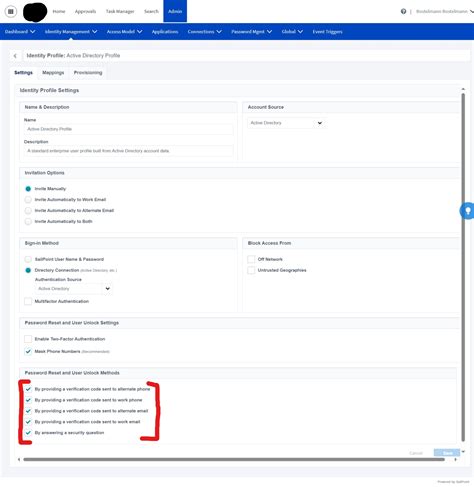
Task: Open the app grid menu icon
Action: pyautogui.click(x=11, y=11)
